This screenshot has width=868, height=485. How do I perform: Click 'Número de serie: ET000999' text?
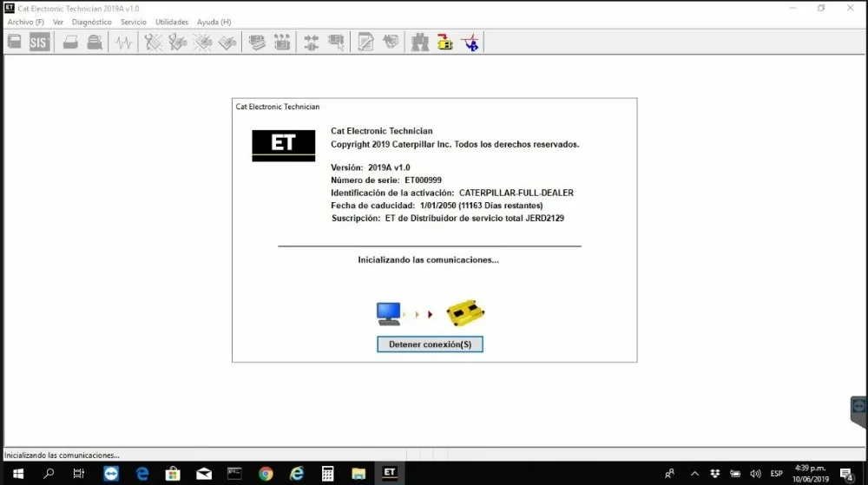coord(386,180)
